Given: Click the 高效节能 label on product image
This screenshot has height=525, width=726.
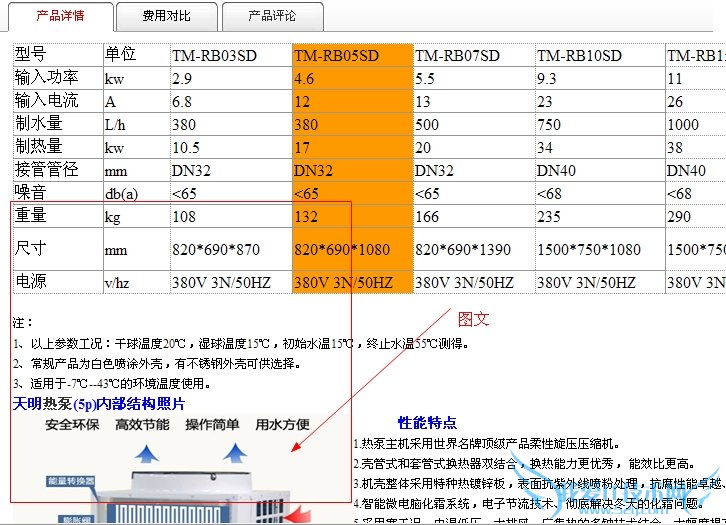Looking at the screenshot, I should (143, 425).
